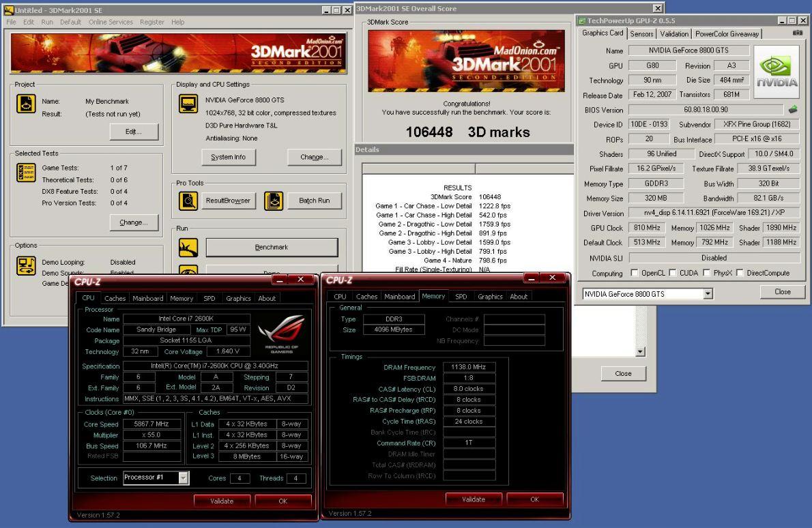
Task: Open the PowerColor Giveaway tab
Action: pos(727,33)
